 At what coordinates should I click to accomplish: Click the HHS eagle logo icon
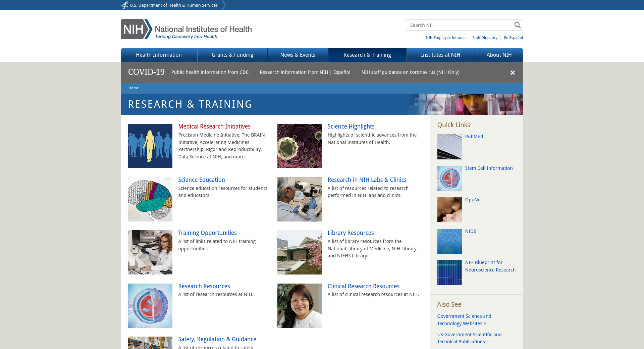click(x=124, y=5)
